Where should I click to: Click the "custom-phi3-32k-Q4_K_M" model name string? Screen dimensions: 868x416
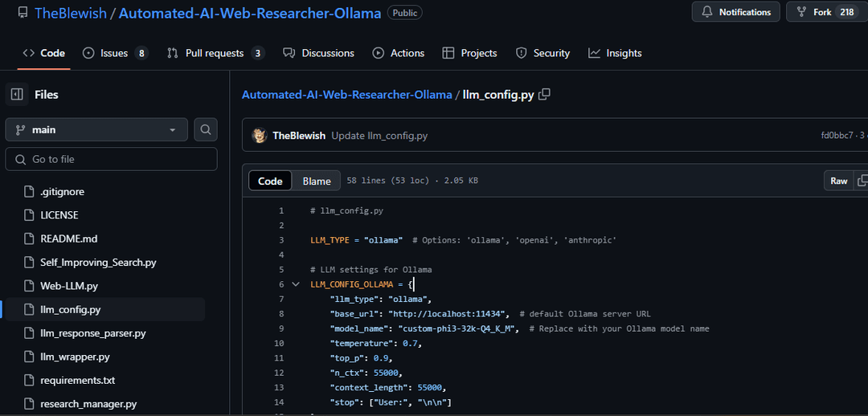458,328
